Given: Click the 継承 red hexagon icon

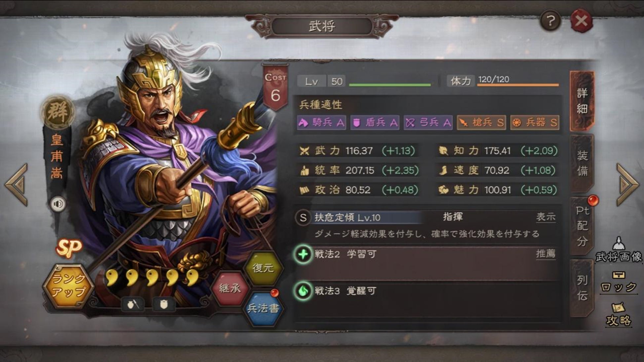Looking at the screenshot, I should tap(230, 288).
